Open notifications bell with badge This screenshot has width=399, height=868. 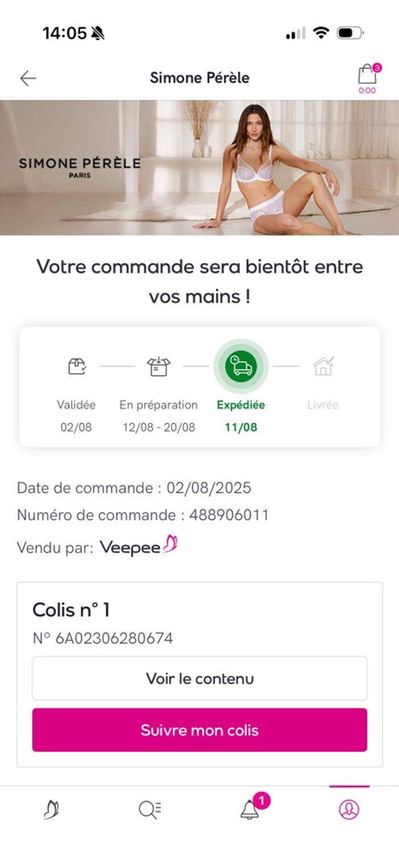[x=251, y=809]
